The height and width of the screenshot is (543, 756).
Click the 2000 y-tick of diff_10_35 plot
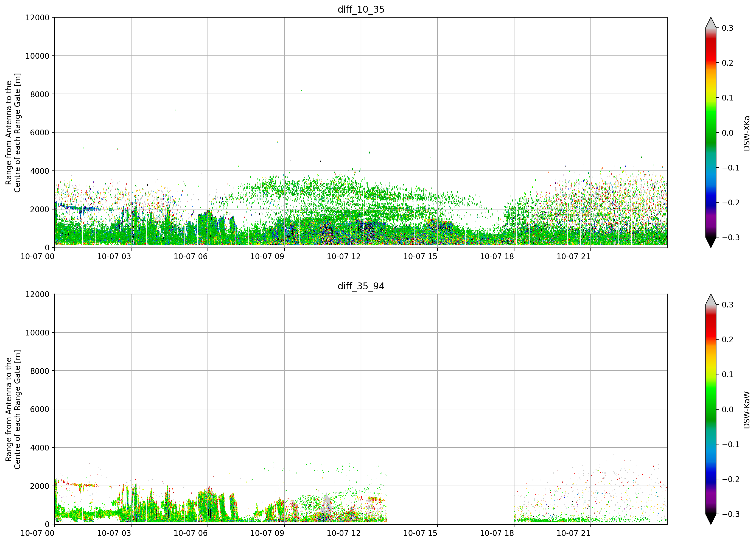[39, 209]
